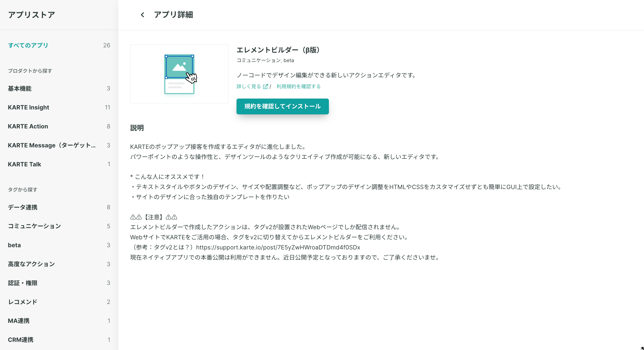The height and width of the screenshot is (350, 644).
Task: Choose the MA連携 tag
Action: click(x=18, y=321)
